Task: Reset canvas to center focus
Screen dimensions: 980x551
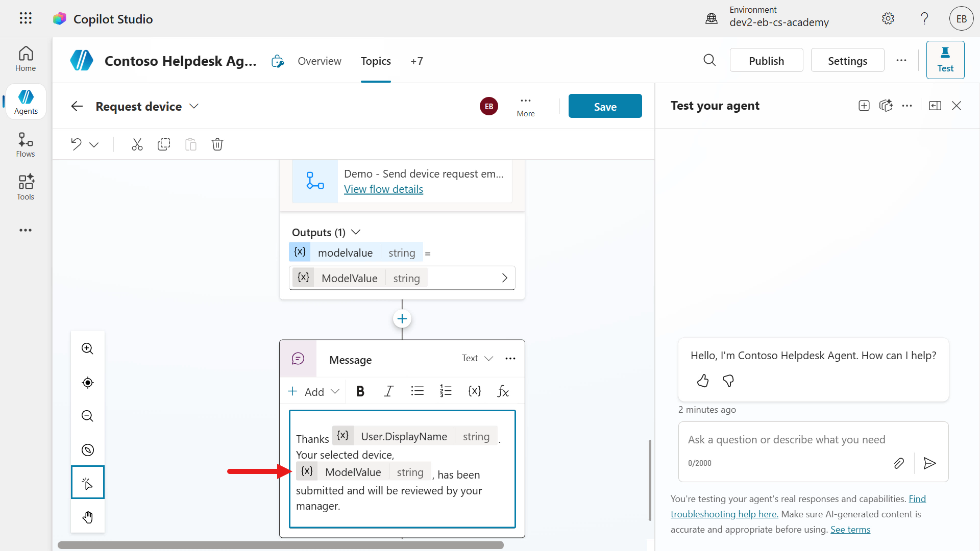Action: click(x=88, y=383)
